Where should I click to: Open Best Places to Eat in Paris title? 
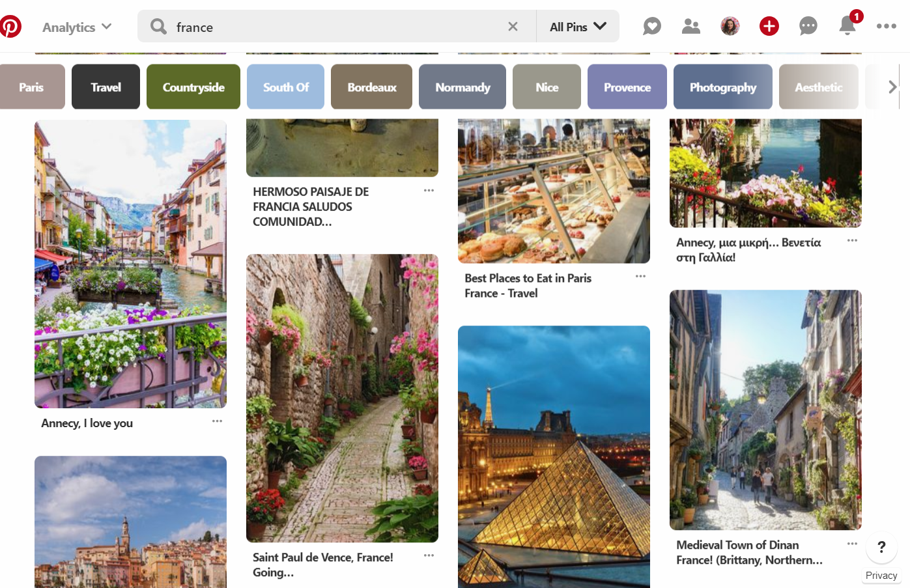click(x=528, y=285)
